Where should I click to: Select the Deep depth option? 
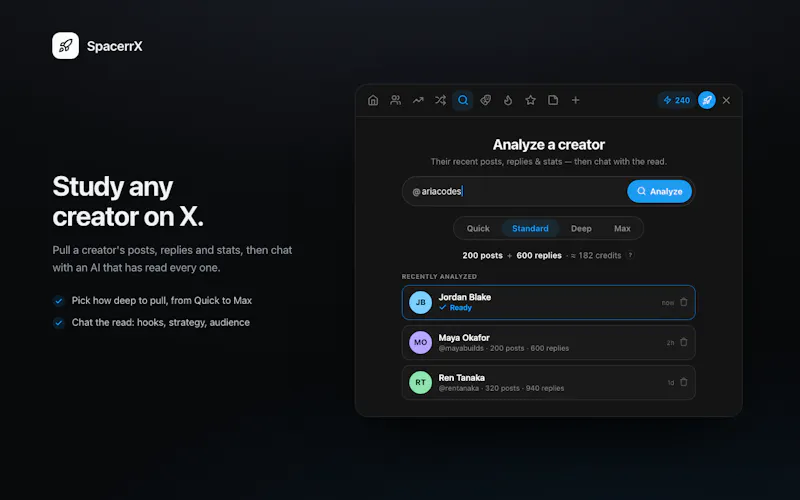(x=581, y=228)
